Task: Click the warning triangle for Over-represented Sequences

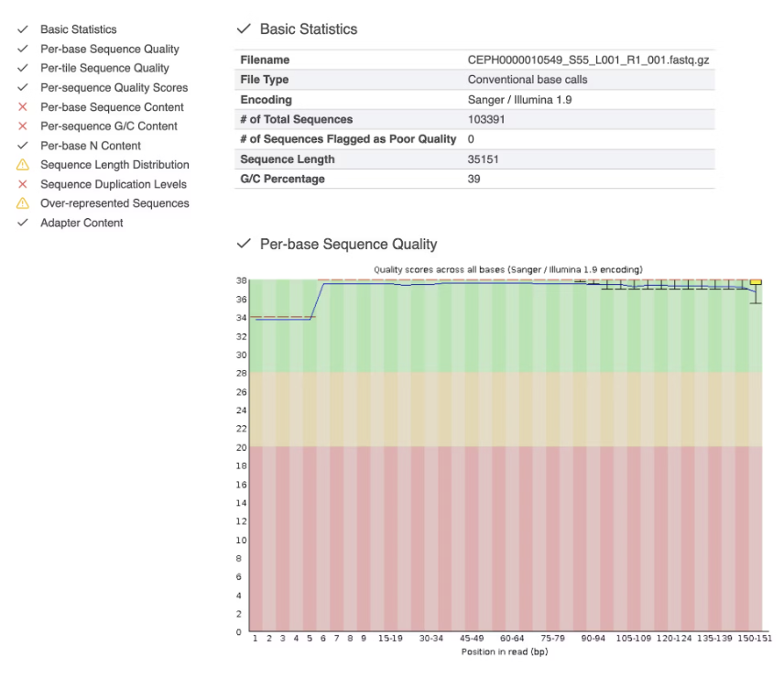Action: click(x=23, y=203)
